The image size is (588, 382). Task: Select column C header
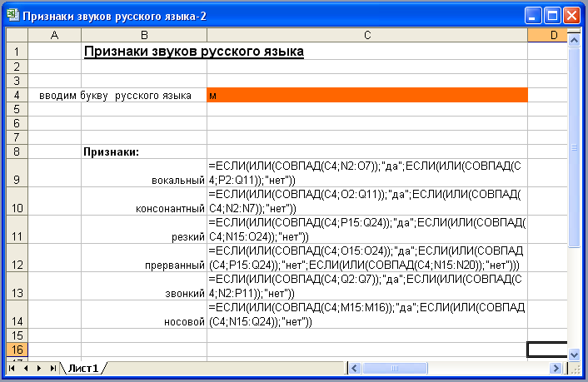367,35
